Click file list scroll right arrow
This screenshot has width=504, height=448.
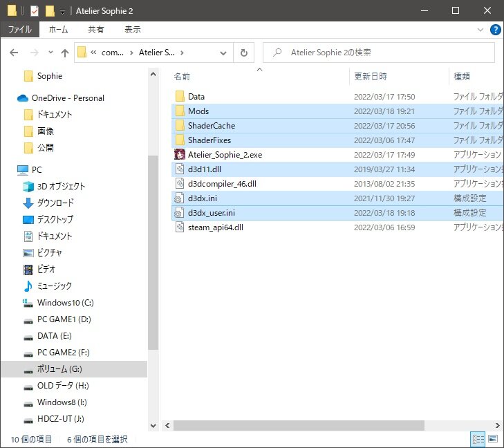click(x=497, y=425)
